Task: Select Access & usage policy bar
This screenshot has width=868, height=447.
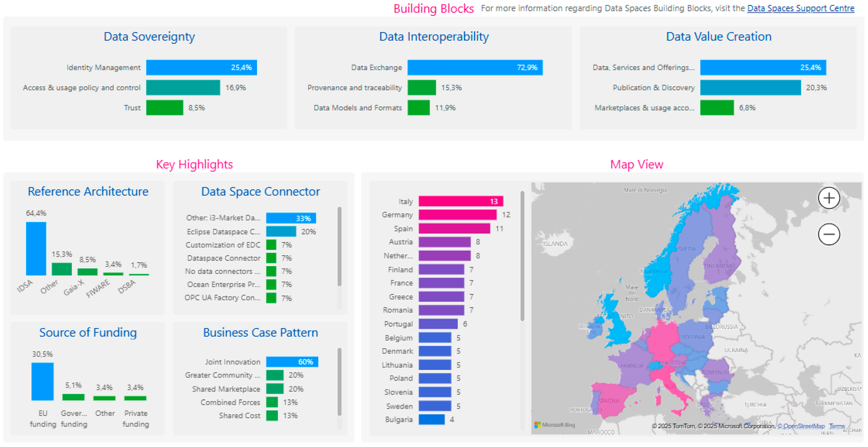Action: [183, 88]
